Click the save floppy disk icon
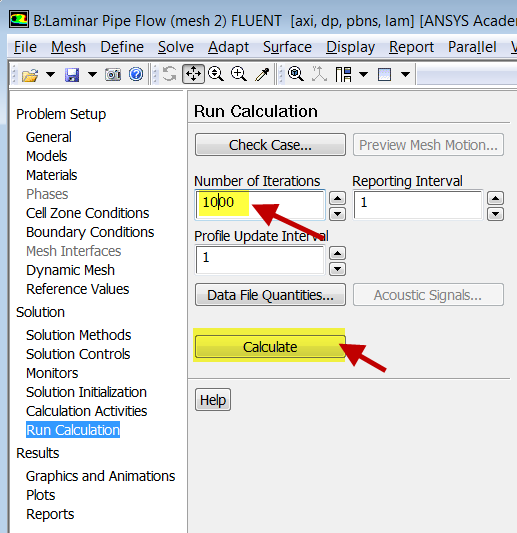This screenshot has width=517, height=533. tap(72, 74)
